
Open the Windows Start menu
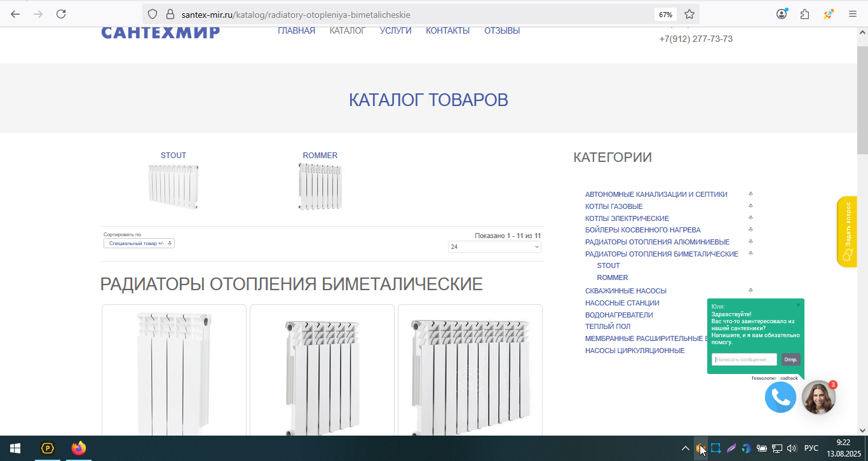tap(15, 448)
